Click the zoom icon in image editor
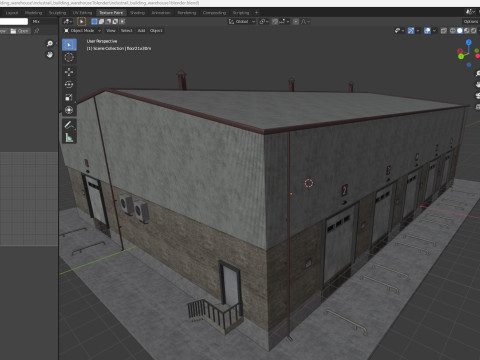Viewport: 480px width, 360px height. [50, 44]
